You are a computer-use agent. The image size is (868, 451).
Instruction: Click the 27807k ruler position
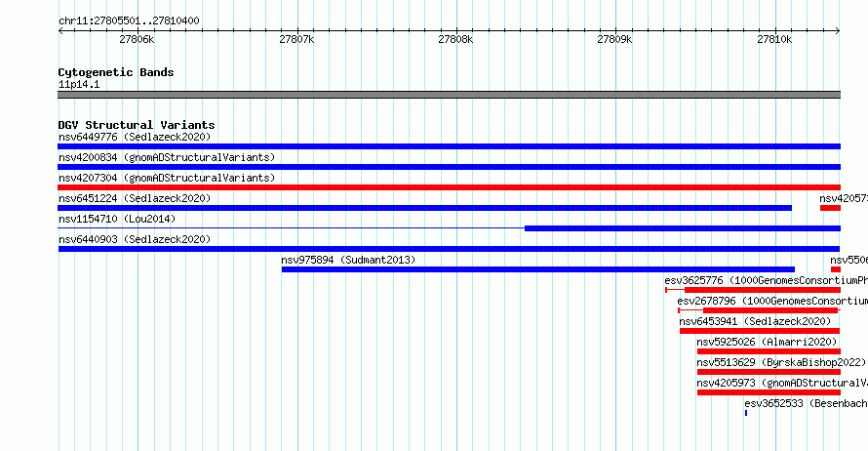coord(296,39)
